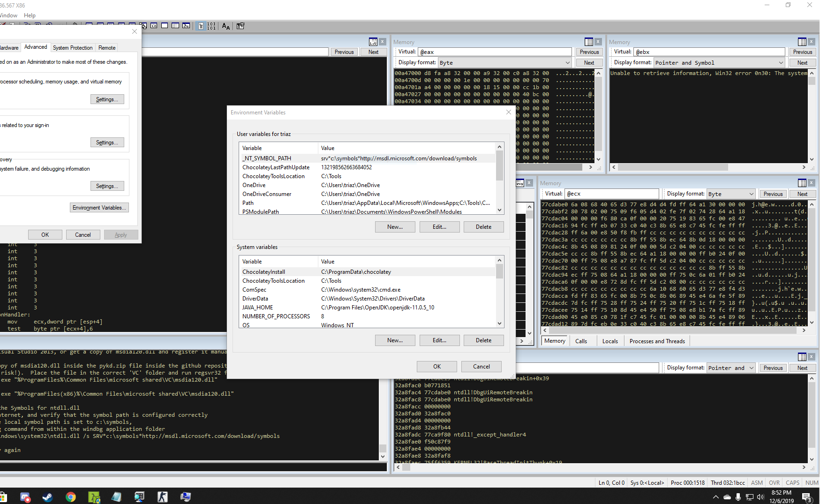The width and height of the screenshot is (820, 504).
Task: Switch to the System Protection tab
Action: pyautogui.click(x=73, y=47)
